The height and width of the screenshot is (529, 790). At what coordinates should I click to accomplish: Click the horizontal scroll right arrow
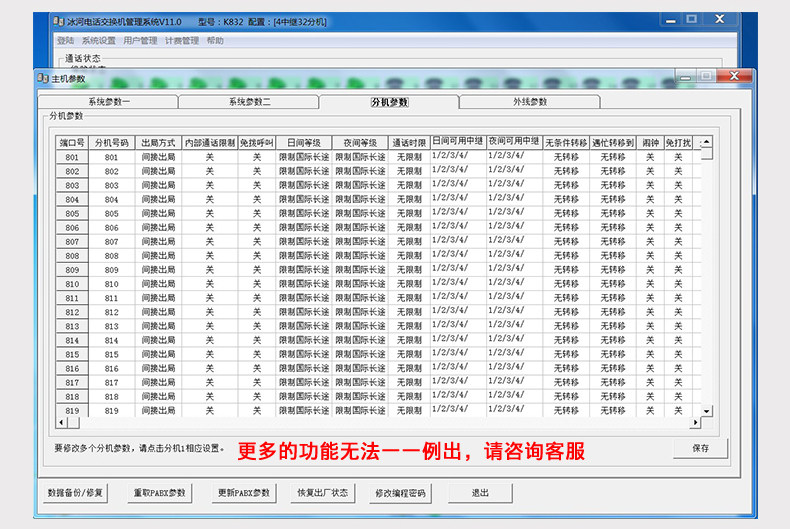pyautogui.click(x=695, y=422)
